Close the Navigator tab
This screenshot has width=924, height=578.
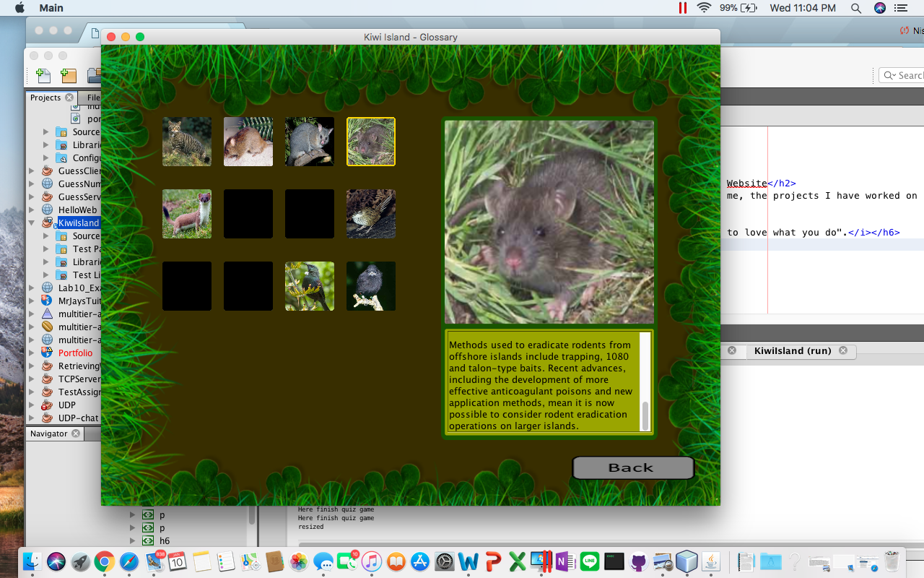[x=76, y=433]
